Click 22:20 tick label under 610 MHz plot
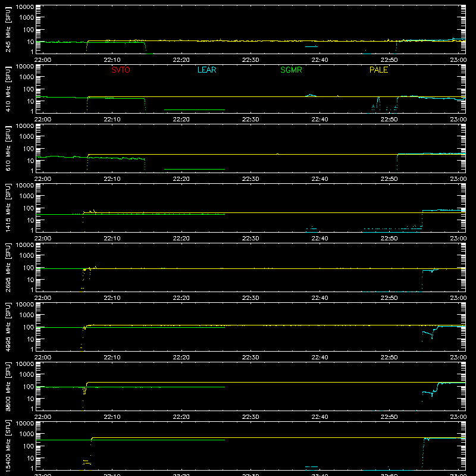Screen dimensions: 476x476 pyautogui.click(x=181, y=179)
